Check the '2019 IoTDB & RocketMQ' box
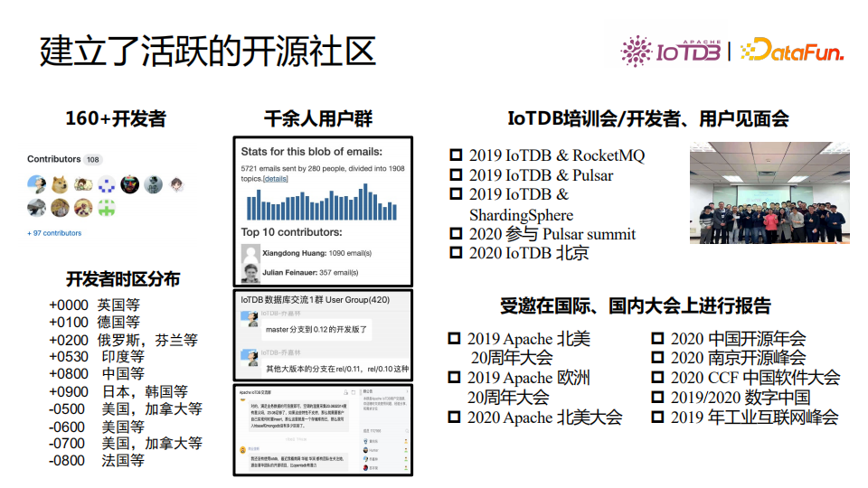 point(456,155)
